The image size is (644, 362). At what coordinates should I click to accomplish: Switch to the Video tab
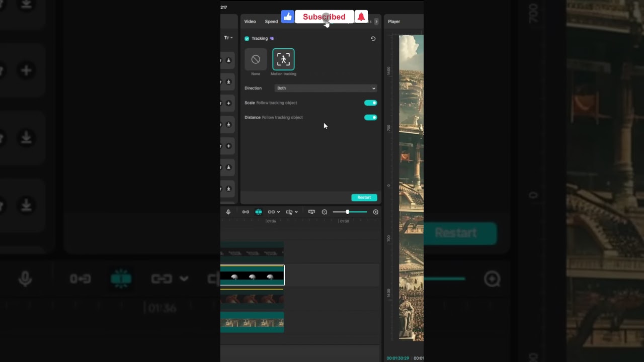tap(250, 22)
